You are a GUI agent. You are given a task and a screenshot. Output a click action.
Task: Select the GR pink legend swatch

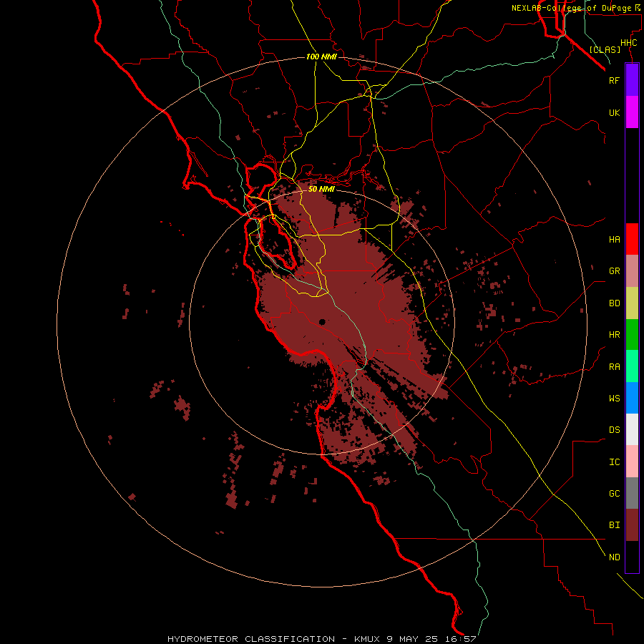coord(632,271)
